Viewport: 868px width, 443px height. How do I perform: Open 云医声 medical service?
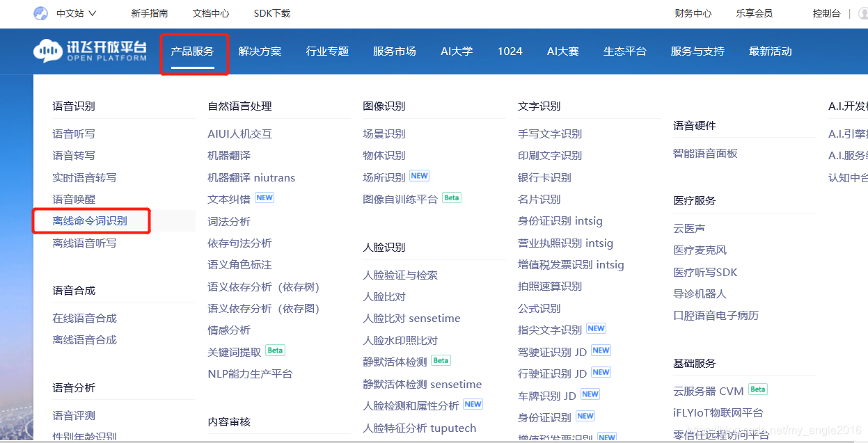click(x=689, y=228)
